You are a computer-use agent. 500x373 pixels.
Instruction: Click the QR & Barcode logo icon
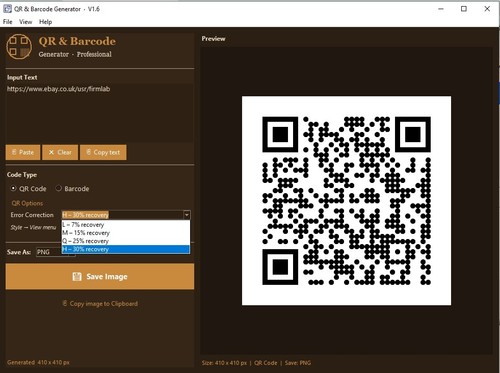point(19,47)
